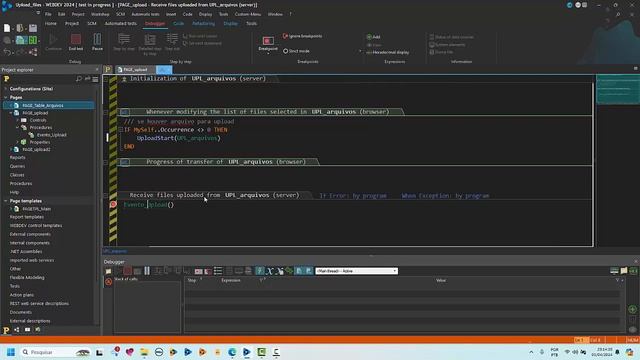Expand the Controls node under PAGE_upload
Image resolution: width=640 pixels, height=360 pixels.
pos(18,120)
